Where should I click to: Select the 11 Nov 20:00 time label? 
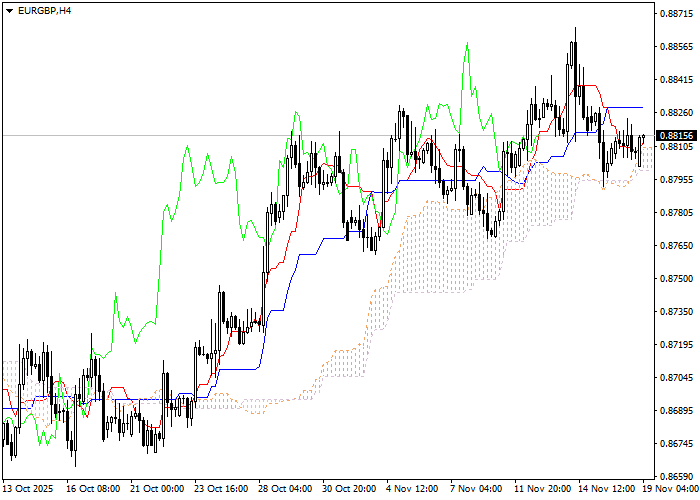541,489
